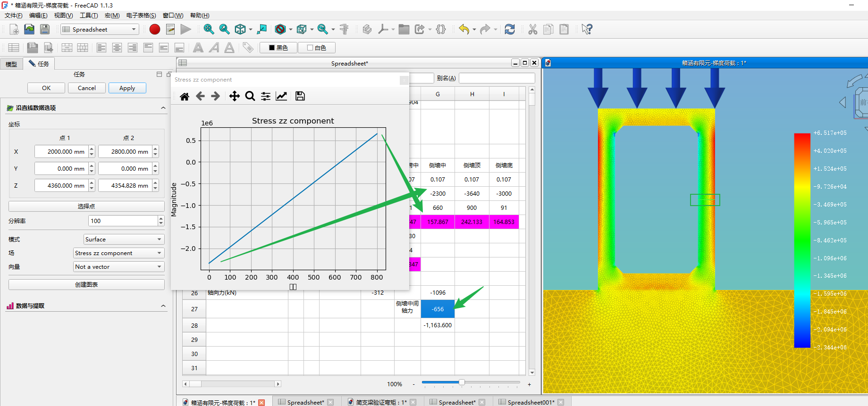Apply italic text style icon
This screenshot has height=406, width=868.
214,48
